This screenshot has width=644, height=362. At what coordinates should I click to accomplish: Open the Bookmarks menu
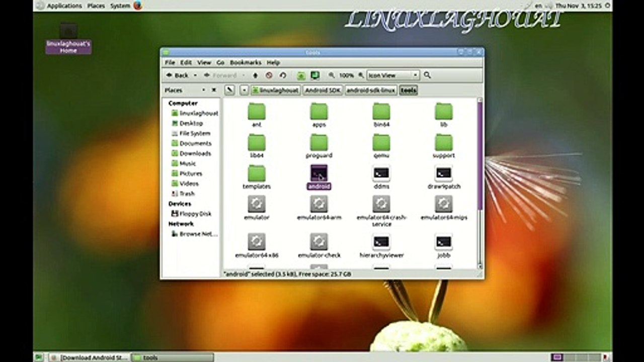[x=246, y=62]
